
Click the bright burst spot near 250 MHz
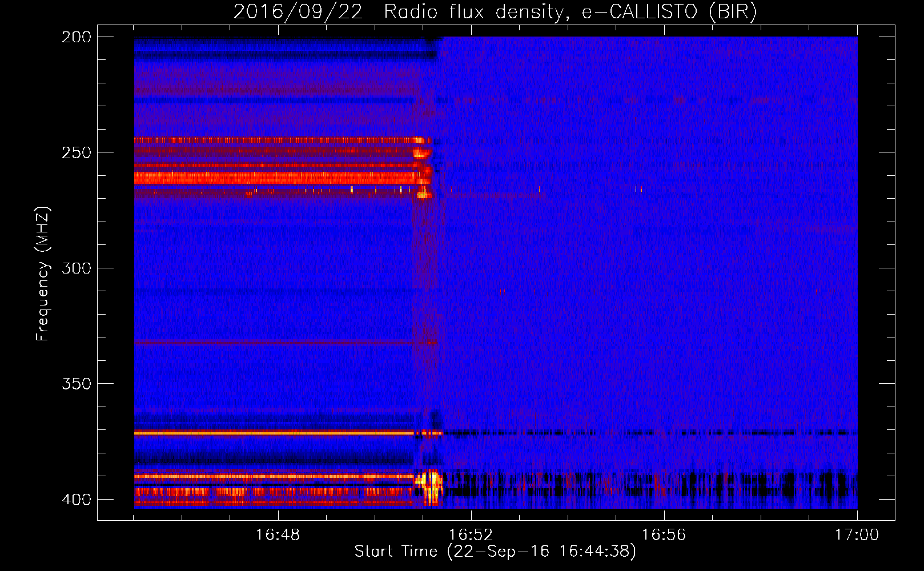[421, 153]
